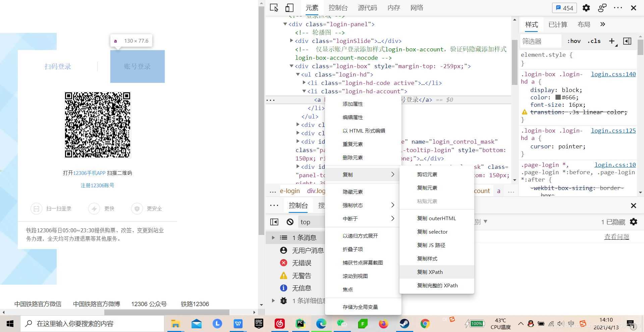Click the 注册12306账号 registration link

[x=97, y=185]
